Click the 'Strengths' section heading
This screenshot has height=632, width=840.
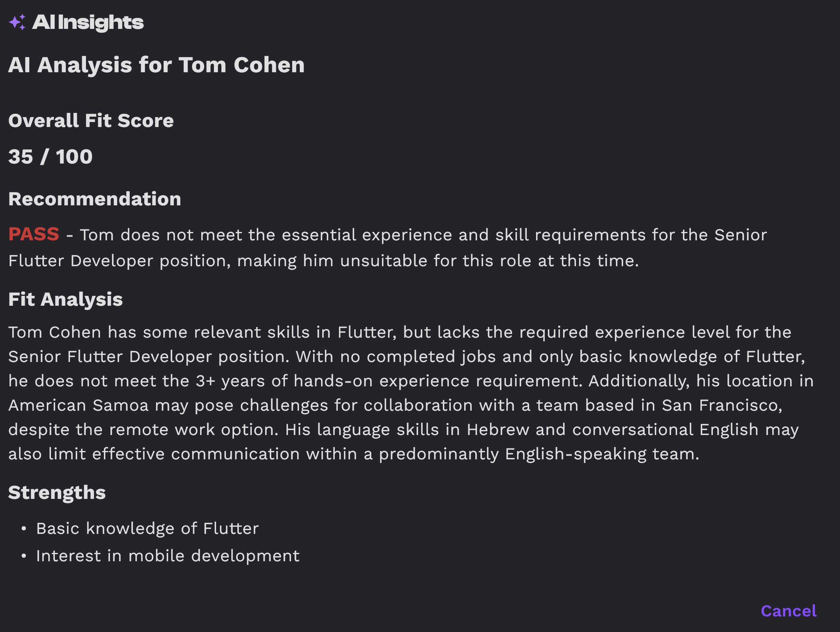pyautogui.click(x=57, y=493)
